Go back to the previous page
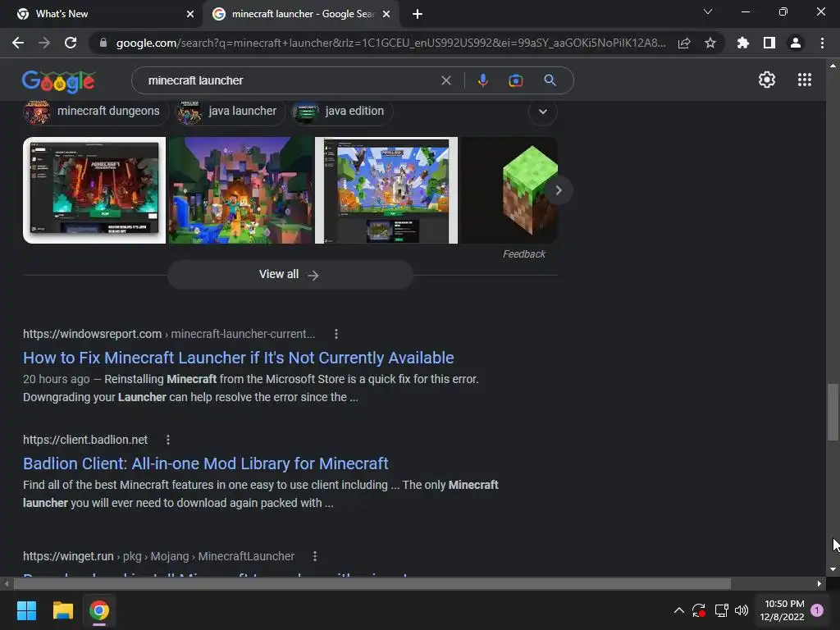The image size is (840, 630). (x=18, y=43)
